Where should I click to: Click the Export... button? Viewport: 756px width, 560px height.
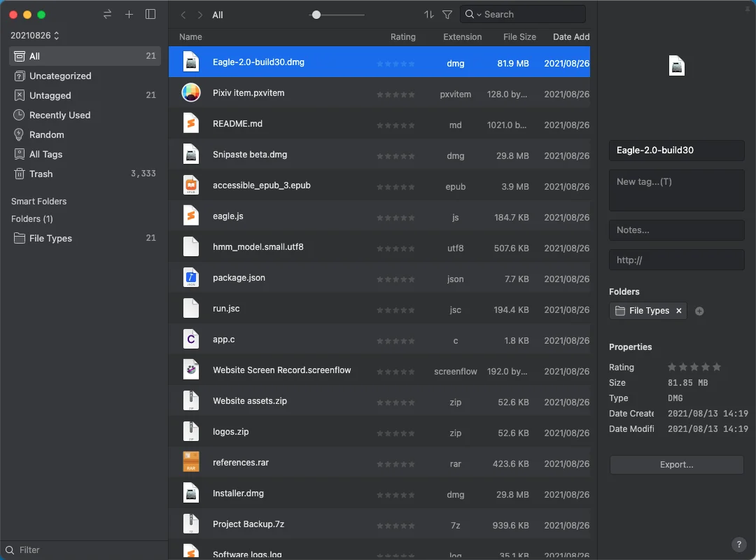point(676,465)
